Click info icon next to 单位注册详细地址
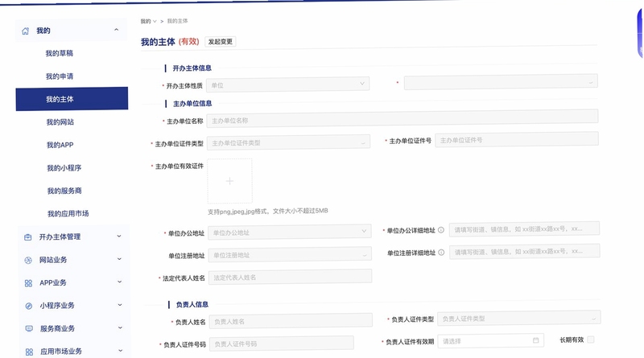Viewport: 644px width, 358px height. tap(441, 253)
